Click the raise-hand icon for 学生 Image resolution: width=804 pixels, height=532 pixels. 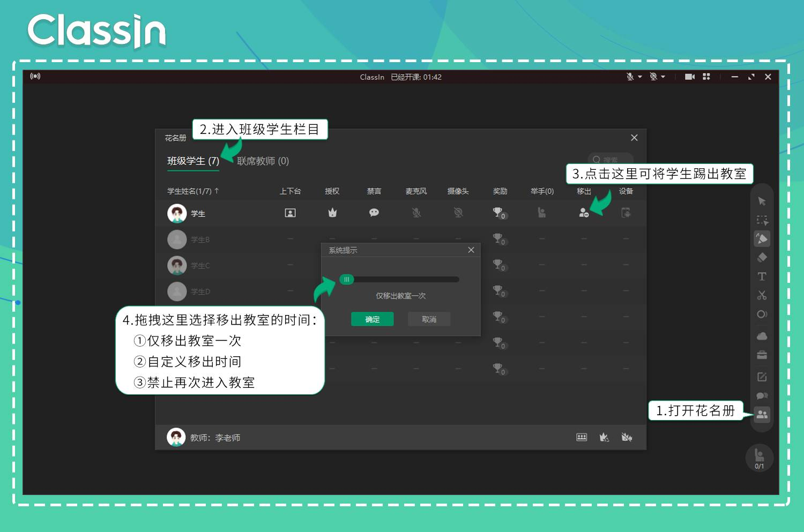pos(542,213)
